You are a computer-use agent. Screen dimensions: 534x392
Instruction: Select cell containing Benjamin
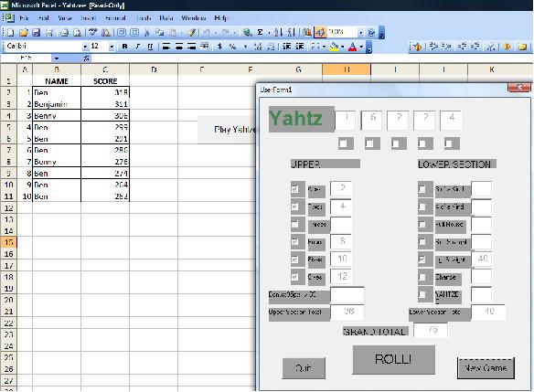tap(57, 104)
